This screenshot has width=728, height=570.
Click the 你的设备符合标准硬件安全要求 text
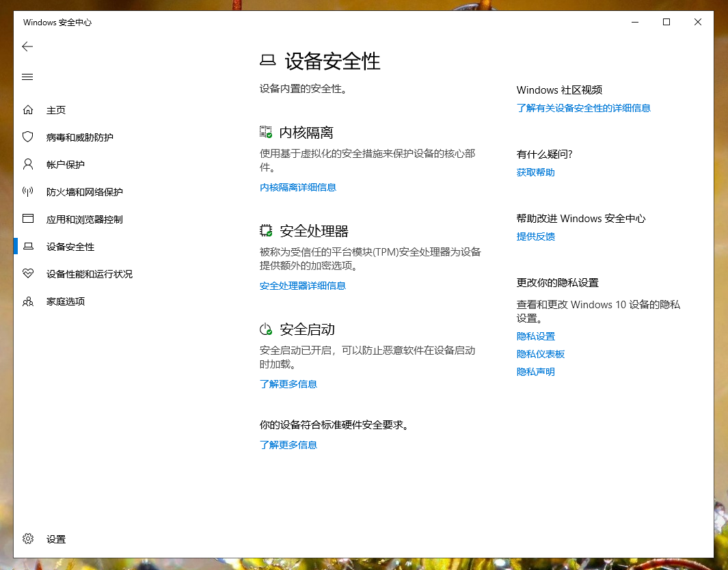click(x=334, y=424)
